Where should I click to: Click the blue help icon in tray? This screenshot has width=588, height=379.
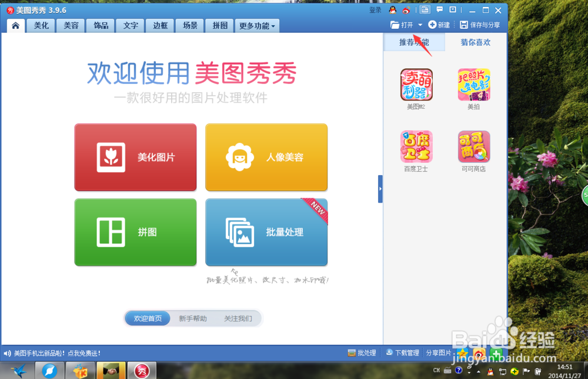[x=459, y=370]
